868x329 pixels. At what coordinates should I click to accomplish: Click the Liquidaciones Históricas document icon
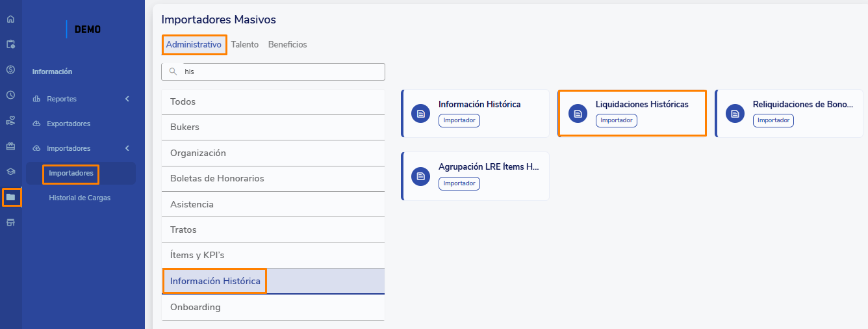(578, 114)
